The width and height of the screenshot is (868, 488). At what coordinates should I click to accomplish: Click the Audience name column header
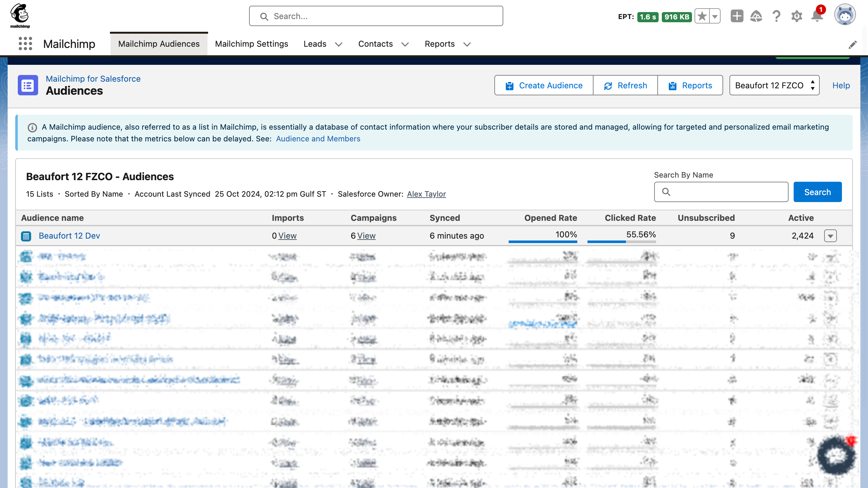(x=52, y=218)
